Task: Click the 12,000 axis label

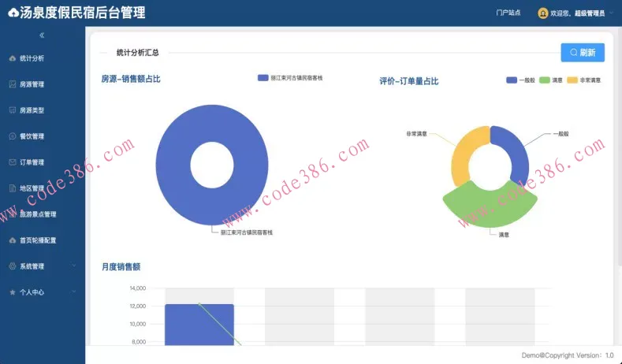Action: point(138,306)
